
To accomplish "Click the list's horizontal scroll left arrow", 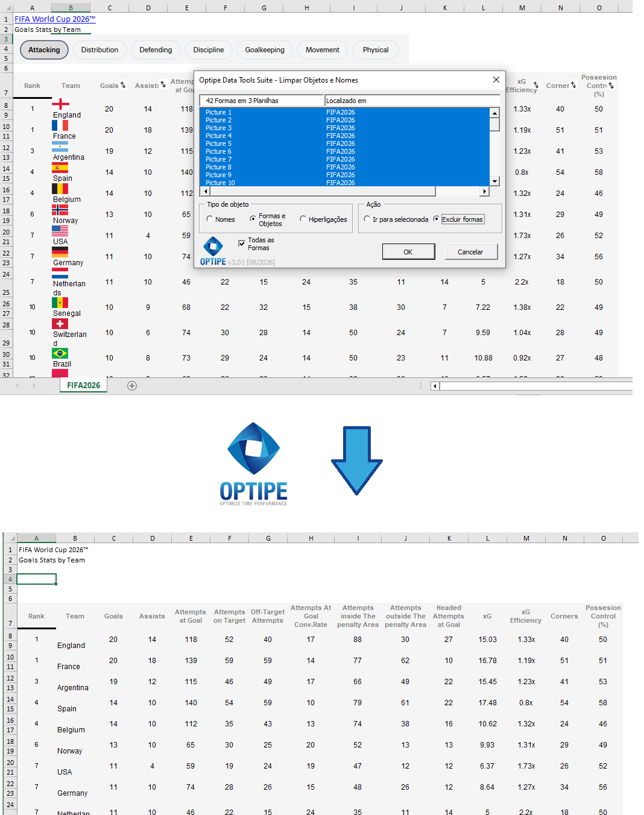I will 204,192.
